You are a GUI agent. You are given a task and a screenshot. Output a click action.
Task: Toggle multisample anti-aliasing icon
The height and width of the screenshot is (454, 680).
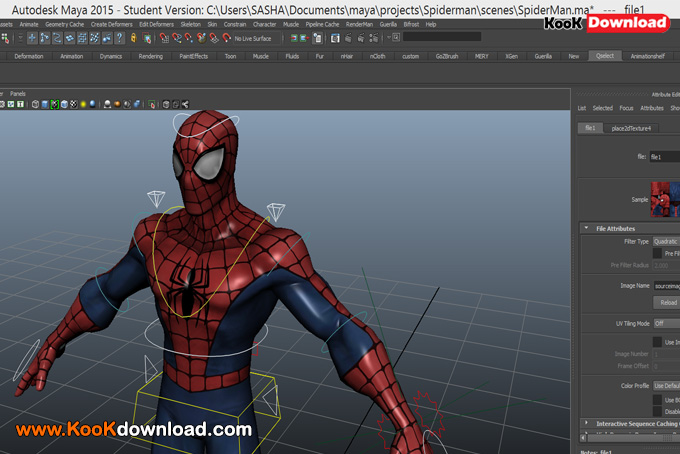[x=127, y=104]
